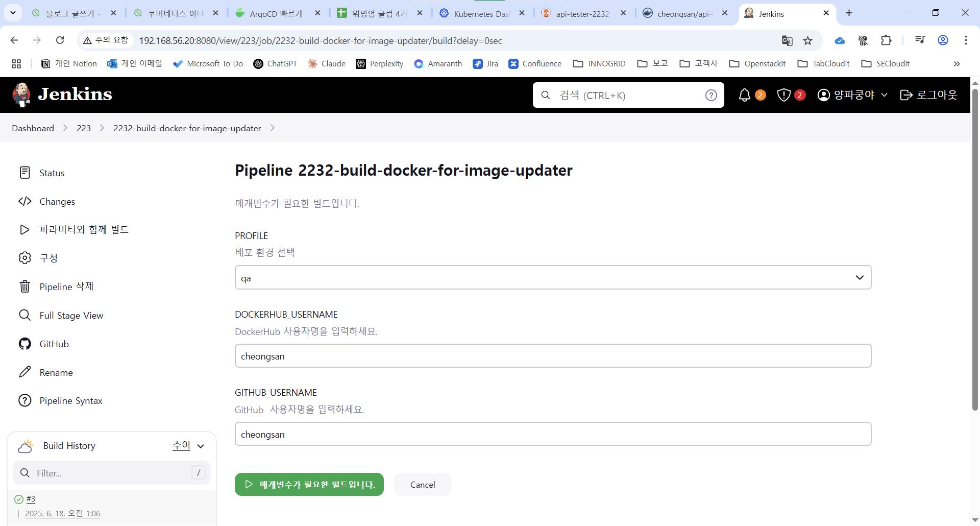Image resolution: width=980 pixels, height=526 pixels.
Task: Expand the Openstackit bookmark folder
Action: point(757,64)
